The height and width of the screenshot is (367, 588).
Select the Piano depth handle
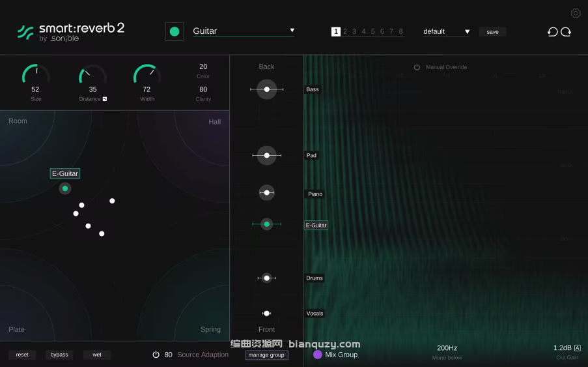pos(266,192)
